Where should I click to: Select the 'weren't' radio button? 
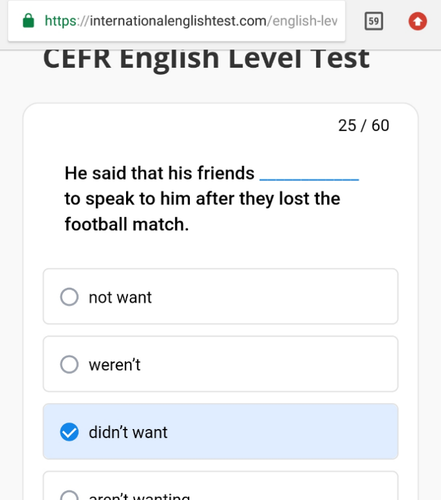69,364
